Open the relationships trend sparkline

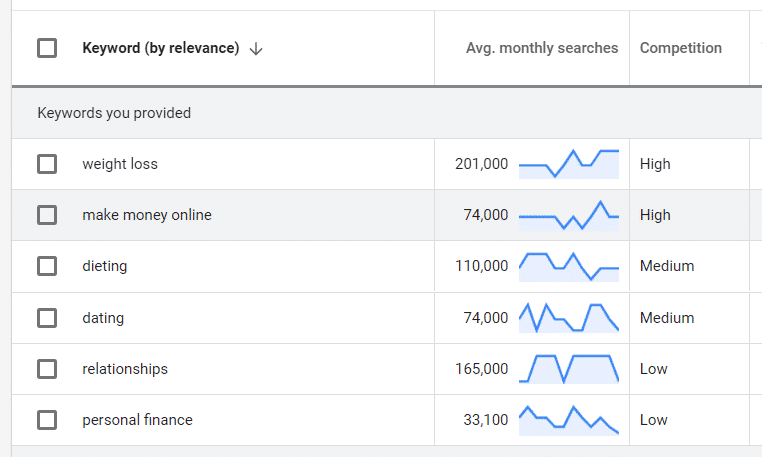tap(569, 369)
